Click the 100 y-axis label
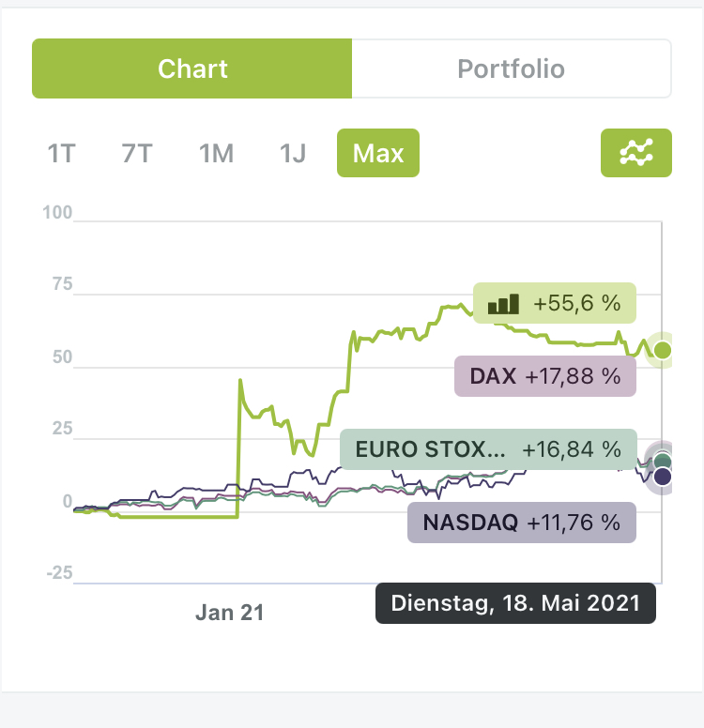The height and width of the screenshot is (728, 704). pyautogui.click(x=57, y=213)
